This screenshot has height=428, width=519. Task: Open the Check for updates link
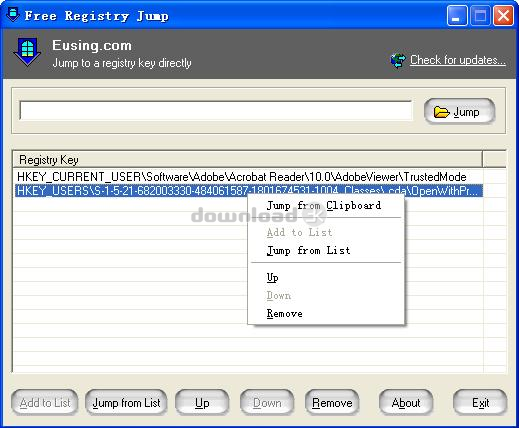point(458,60)
